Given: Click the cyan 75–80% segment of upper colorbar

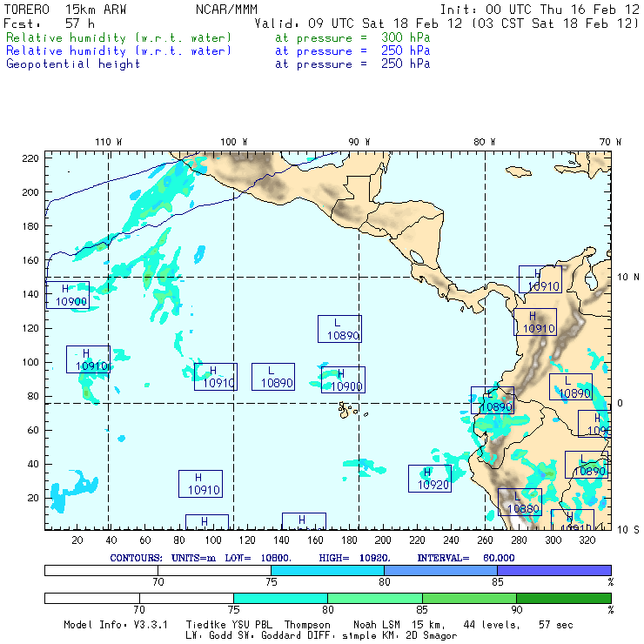Looking at the screenshot, I should 327,569.
